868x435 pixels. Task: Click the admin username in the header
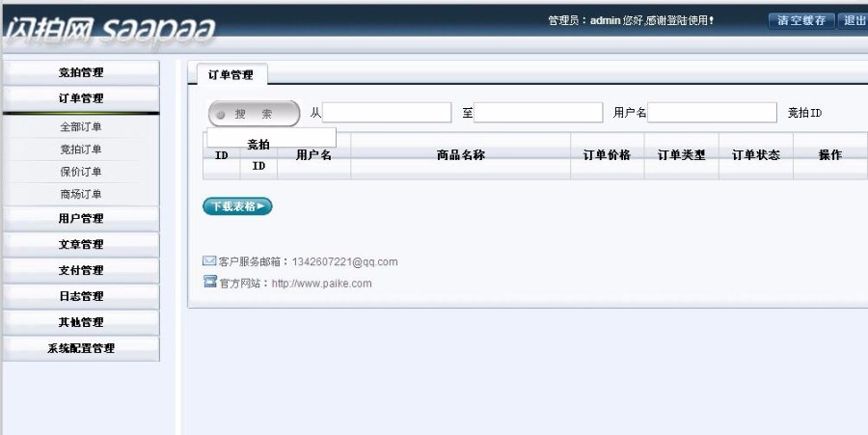(x=605, y=20)
